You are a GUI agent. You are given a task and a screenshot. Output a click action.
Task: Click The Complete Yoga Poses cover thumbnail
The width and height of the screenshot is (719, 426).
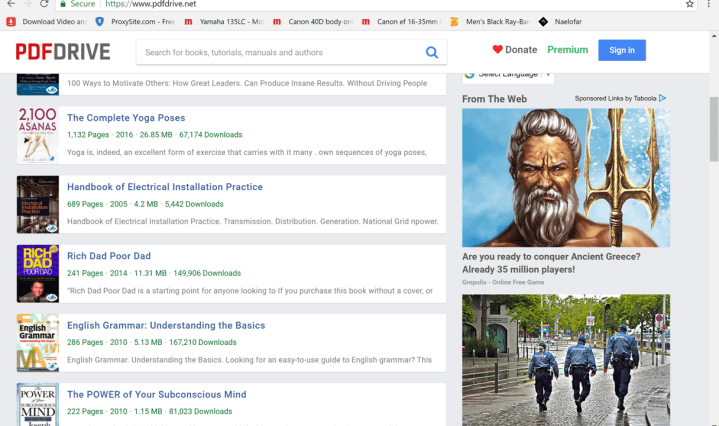point(37,135)
